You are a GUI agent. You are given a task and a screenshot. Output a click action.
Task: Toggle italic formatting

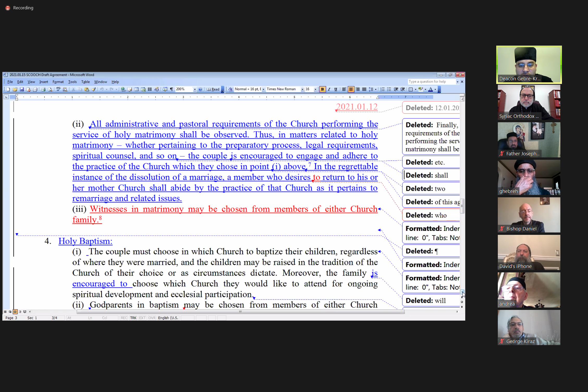coord(329,89)
